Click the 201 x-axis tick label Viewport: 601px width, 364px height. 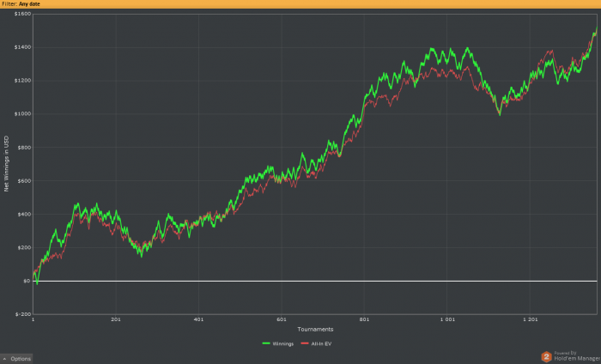point(116,319)
